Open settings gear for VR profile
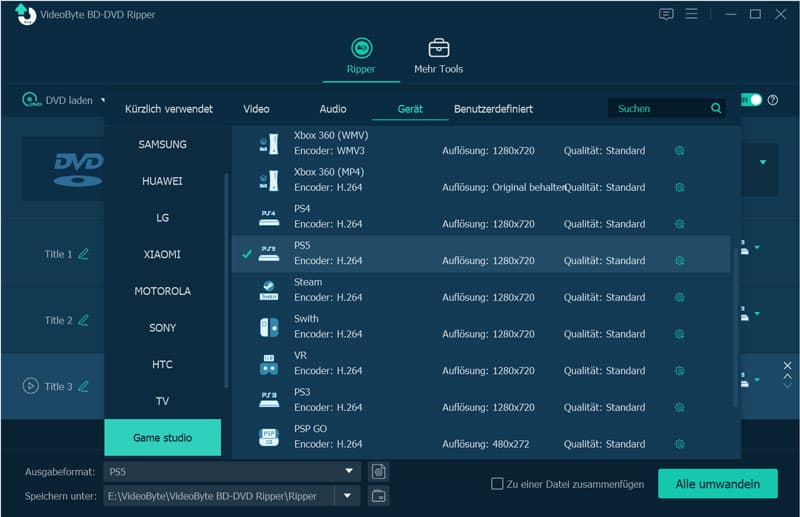800x517 pixels. pyautogui.click(x=679, y=371)
